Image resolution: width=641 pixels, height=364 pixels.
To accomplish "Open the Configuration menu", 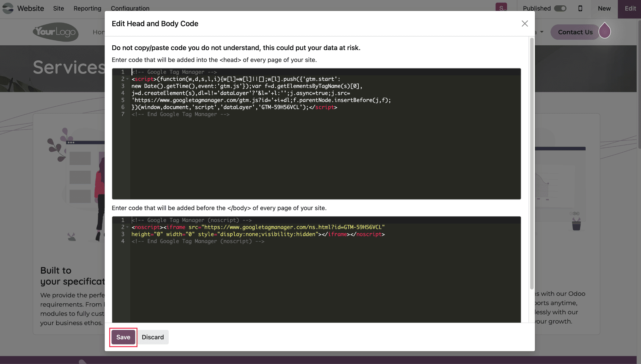I will click(130, 8).
